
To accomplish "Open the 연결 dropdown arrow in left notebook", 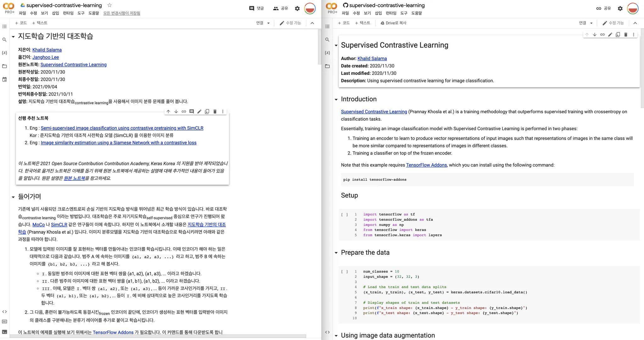I will point(269,23).
